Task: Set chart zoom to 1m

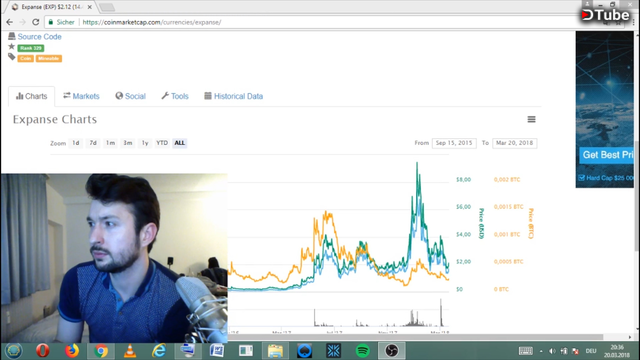Action: 110,143
